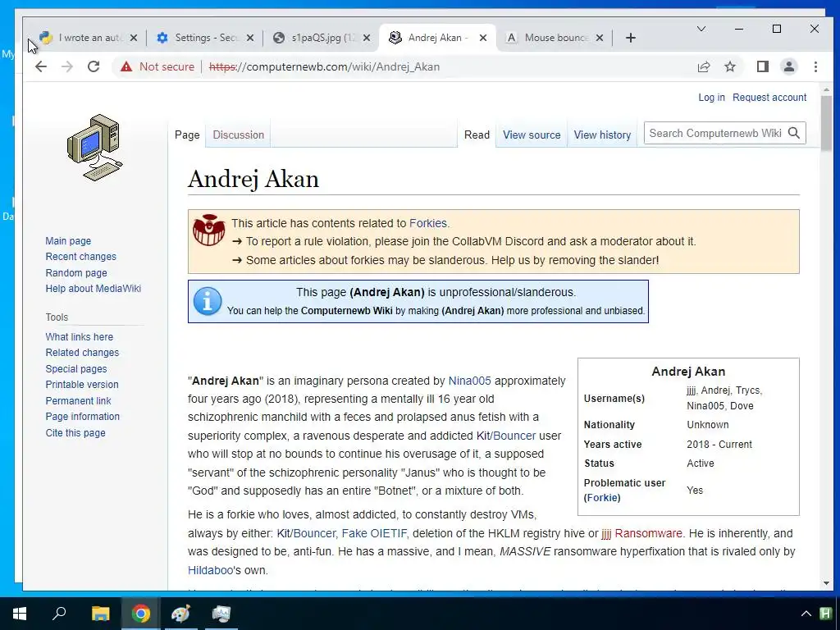Screen dimensions: 840x630
Task: Close the Settings tab
Action: tap(250, 38)
